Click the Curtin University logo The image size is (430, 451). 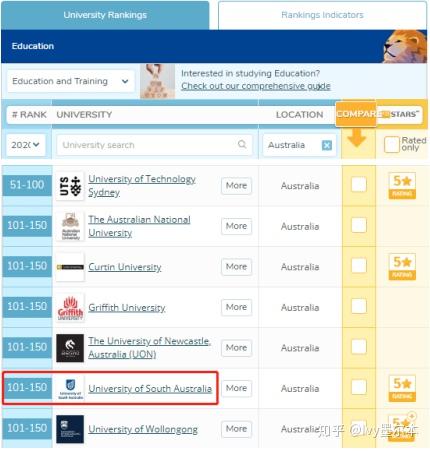70,267
